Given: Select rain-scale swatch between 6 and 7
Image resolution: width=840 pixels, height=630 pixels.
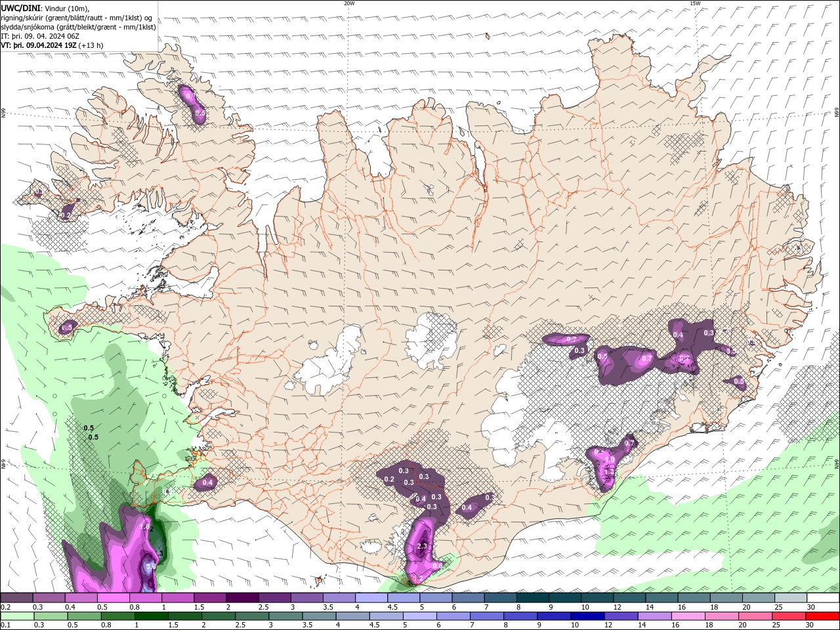Looking at the screenshot, I should coord(453,616).
